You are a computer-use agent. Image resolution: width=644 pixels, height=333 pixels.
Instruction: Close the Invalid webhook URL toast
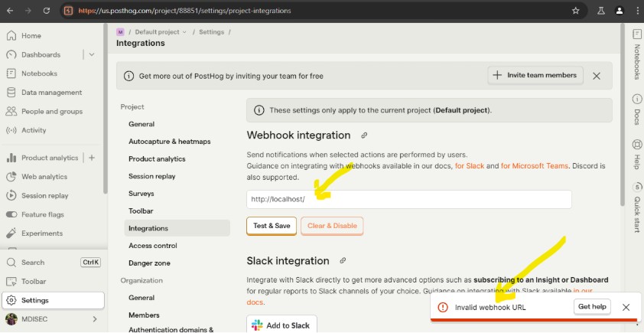pos(626,307)
